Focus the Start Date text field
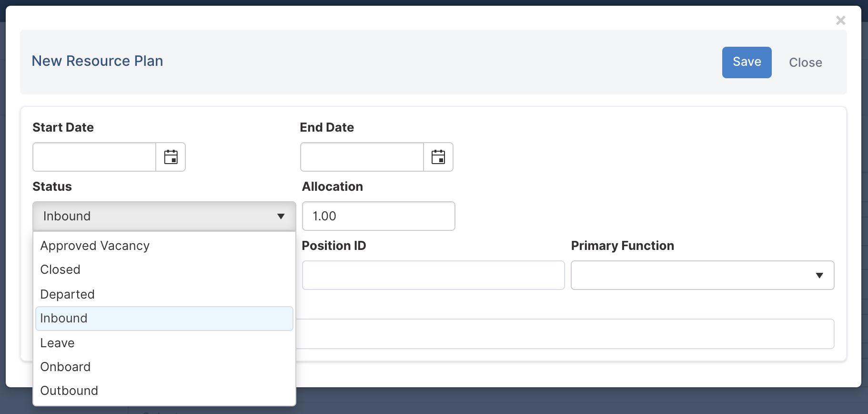The height and width of the screenshot is (414, 868). (x=94, y=157)
